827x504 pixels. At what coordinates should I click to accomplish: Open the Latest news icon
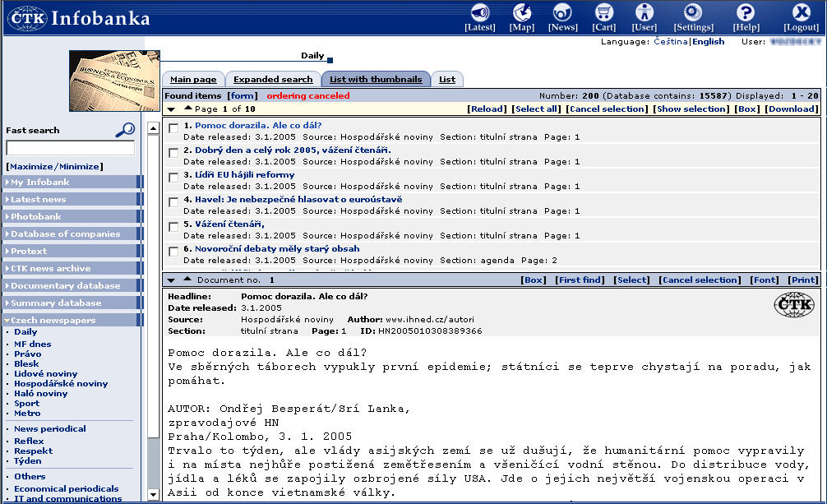click(479, 12)
